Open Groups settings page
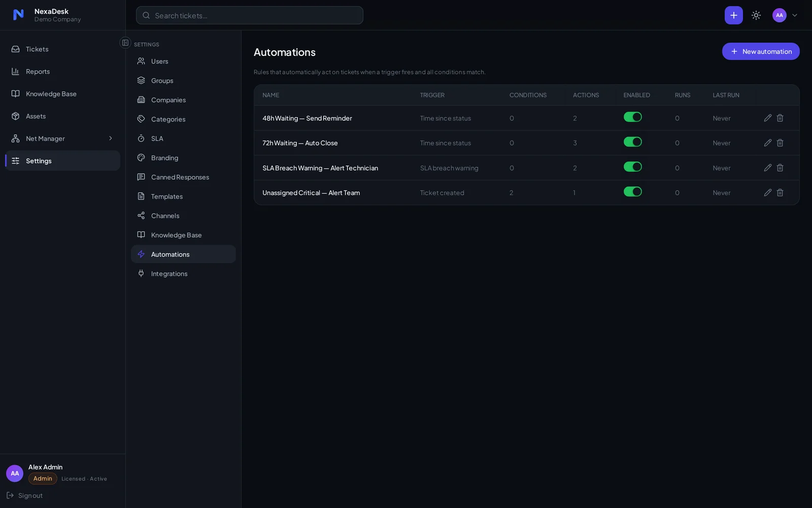The image size is (812, 508). pyautogui.click(x=183, y=81)
